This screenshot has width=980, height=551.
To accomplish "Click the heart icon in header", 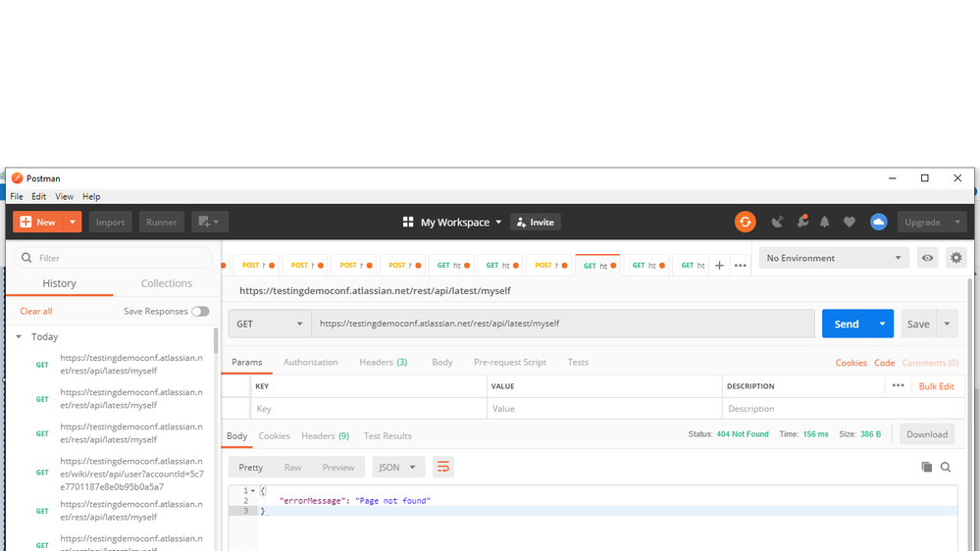I will click(x=850, y=222).
